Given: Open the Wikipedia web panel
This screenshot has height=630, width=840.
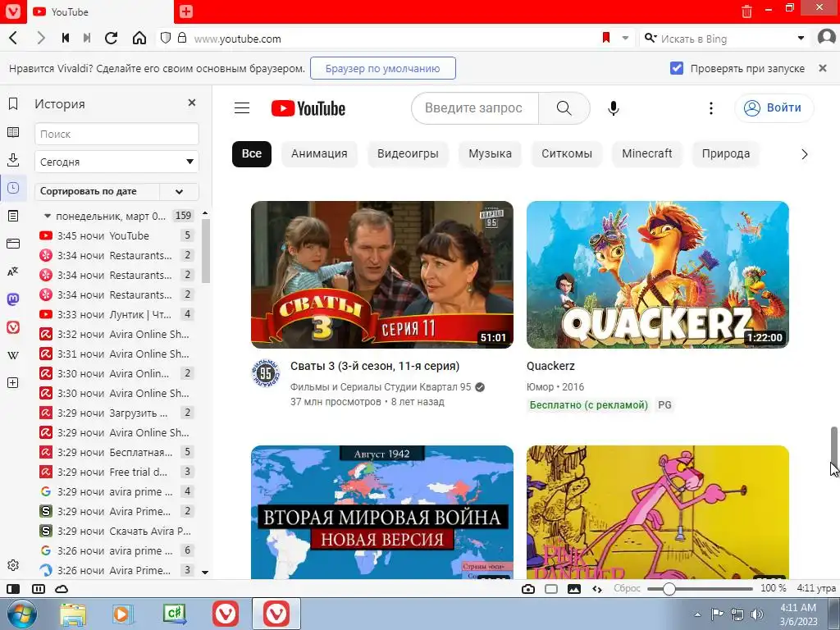Looking at the screenshot, I should [13, 355].
